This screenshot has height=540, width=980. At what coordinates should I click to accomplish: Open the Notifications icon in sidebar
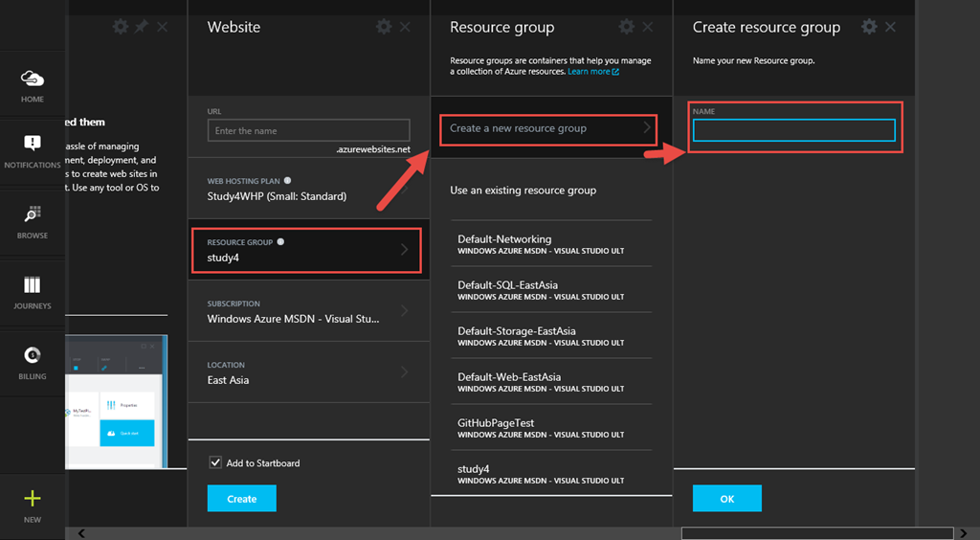click(x=33, y=145)
